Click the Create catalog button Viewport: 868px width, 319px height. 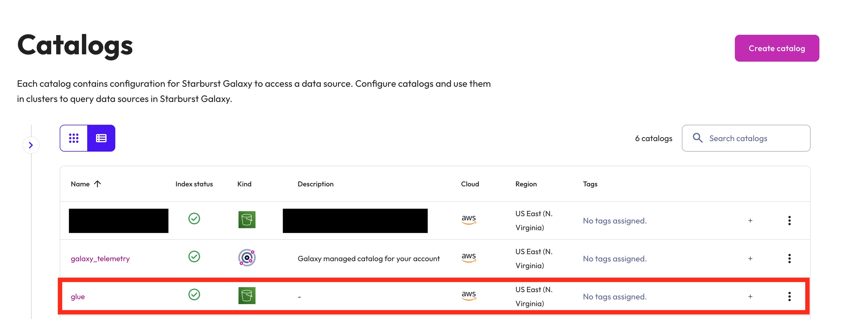(776, 48)
